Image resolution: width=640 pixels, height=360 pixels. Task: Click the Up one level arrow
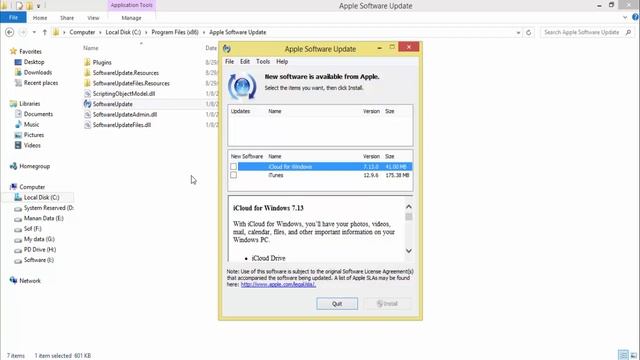pos(44,32)
